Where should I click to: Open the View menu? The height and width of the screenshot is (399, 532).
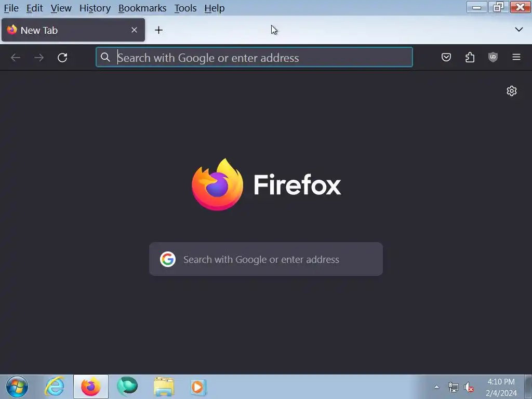click(x=61, y=8)
